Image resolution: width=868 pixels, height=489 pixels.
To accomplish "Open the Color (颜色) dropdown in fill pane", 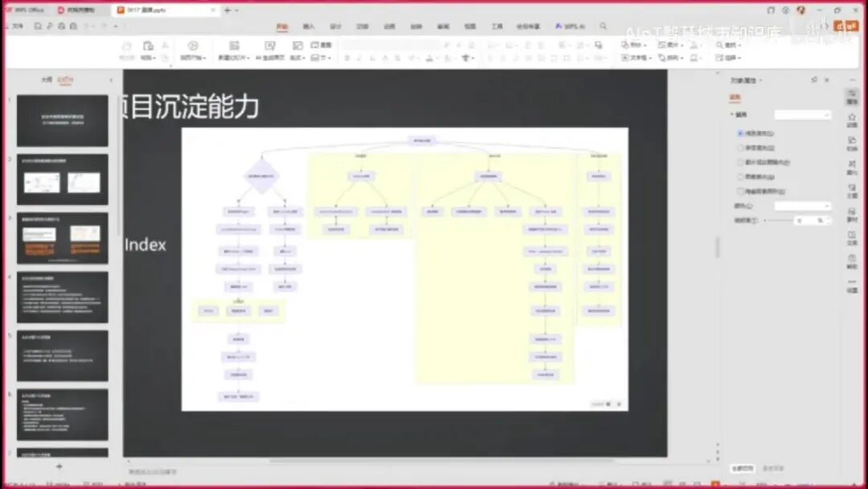I will (x=802, y=205).
